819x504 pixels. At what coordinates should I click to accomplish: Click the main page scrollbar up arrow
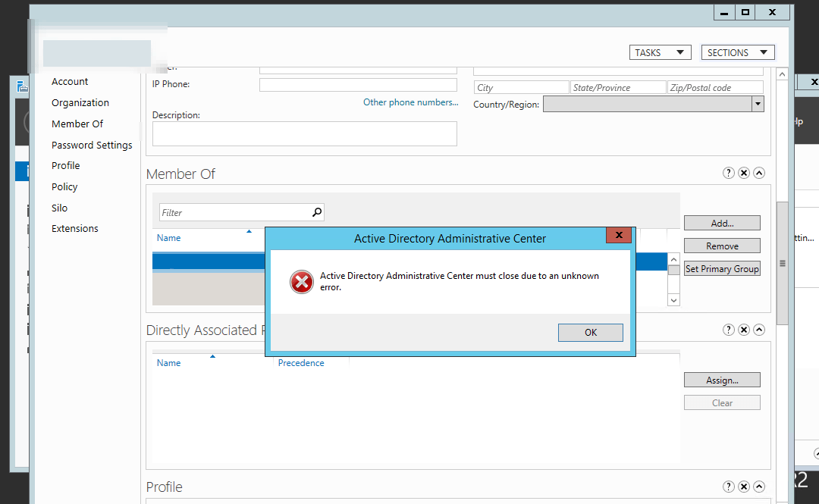pos(782,75)
